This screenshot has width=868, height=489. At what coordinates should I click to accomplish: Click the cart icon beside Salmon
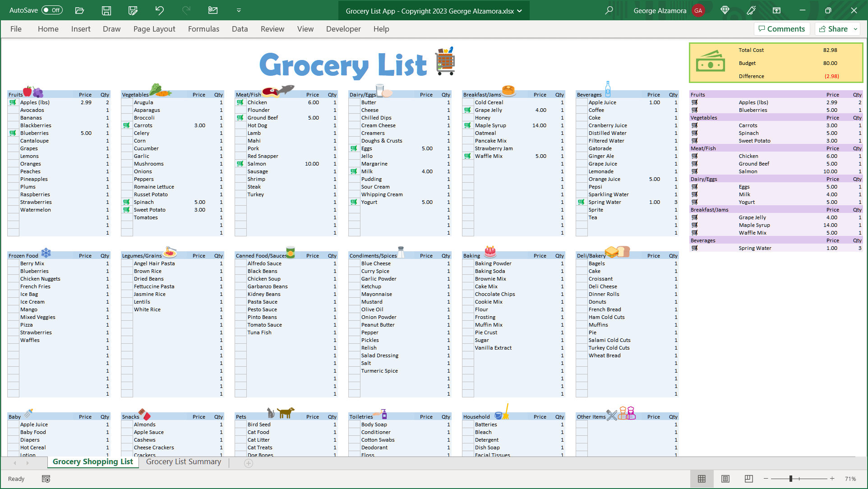coord(240,163)
